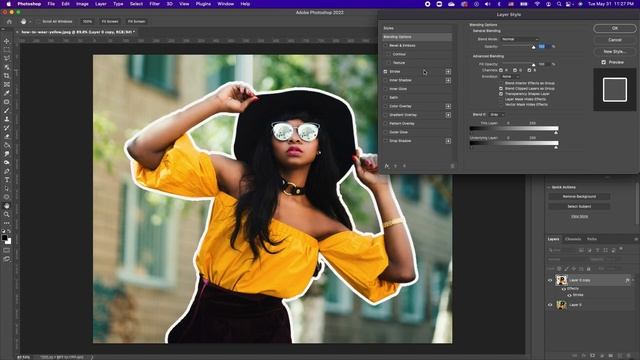Open the File menu
640x360 pixels.
[51, 4]
